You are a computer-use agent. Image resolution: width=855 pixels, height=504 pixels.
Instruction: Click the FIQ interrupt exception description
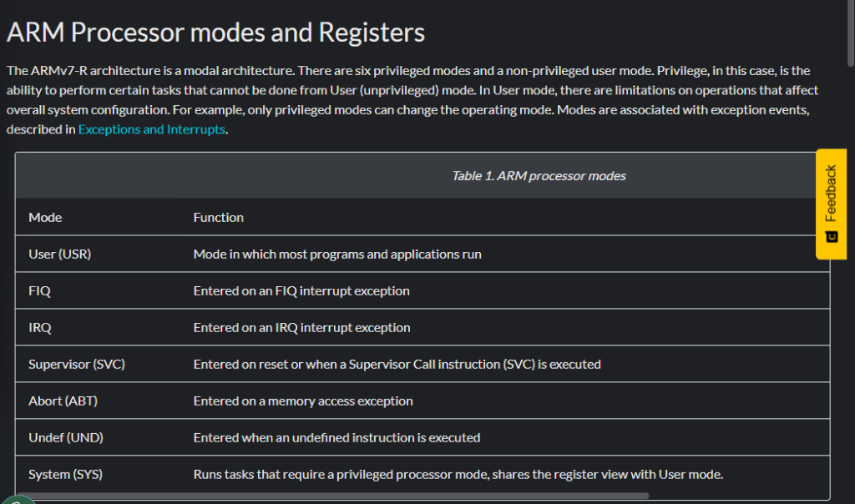pos(301,290)
